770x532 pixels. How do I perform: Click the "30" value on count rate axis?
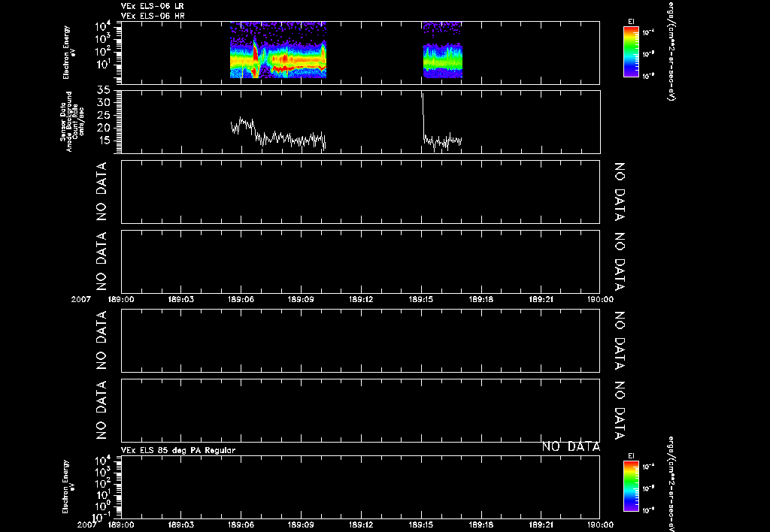(104, 103)
